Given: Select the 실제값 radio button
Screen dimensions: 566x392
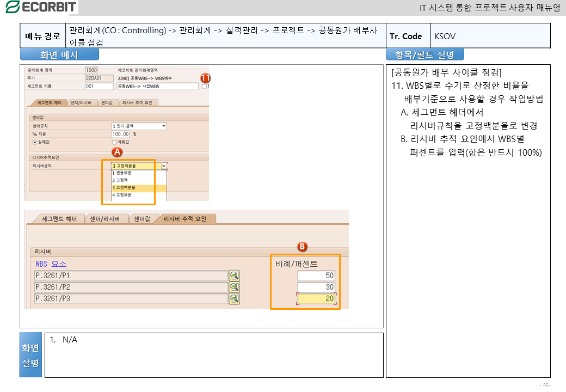Looking at the screenshot, I should [35, 142].
